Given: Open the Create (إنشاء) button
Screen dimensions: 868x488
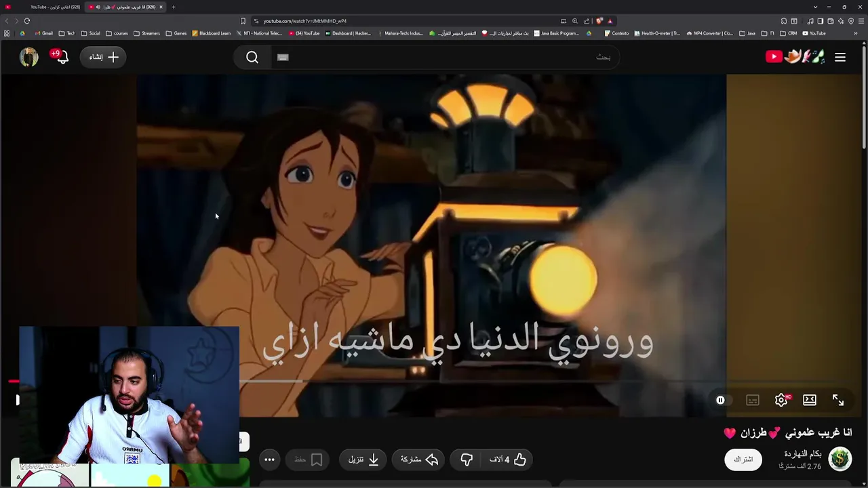Looking at the screenshot, I should [104, 57].
